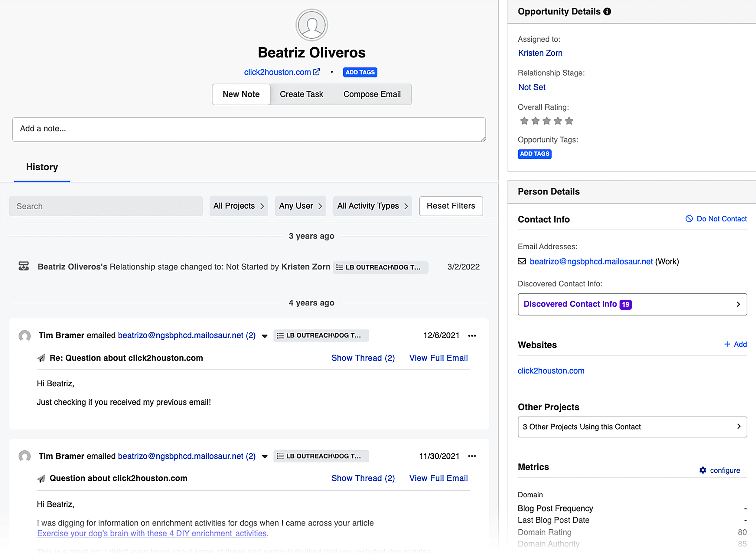Click the relationship stage change icon in history

tap(24, 266)
